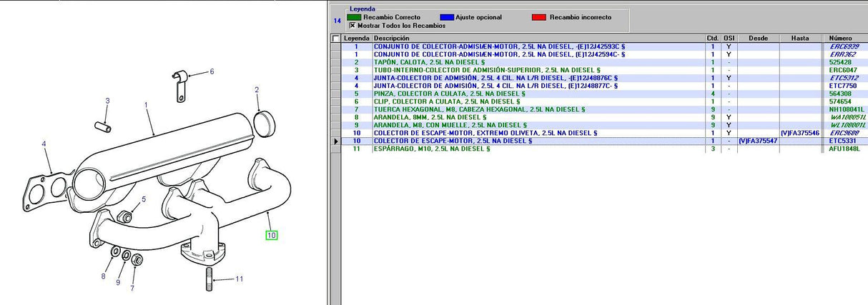Click callout 4 by the gasket
This screenshot has width=868, height=305.
coord(44,144)
